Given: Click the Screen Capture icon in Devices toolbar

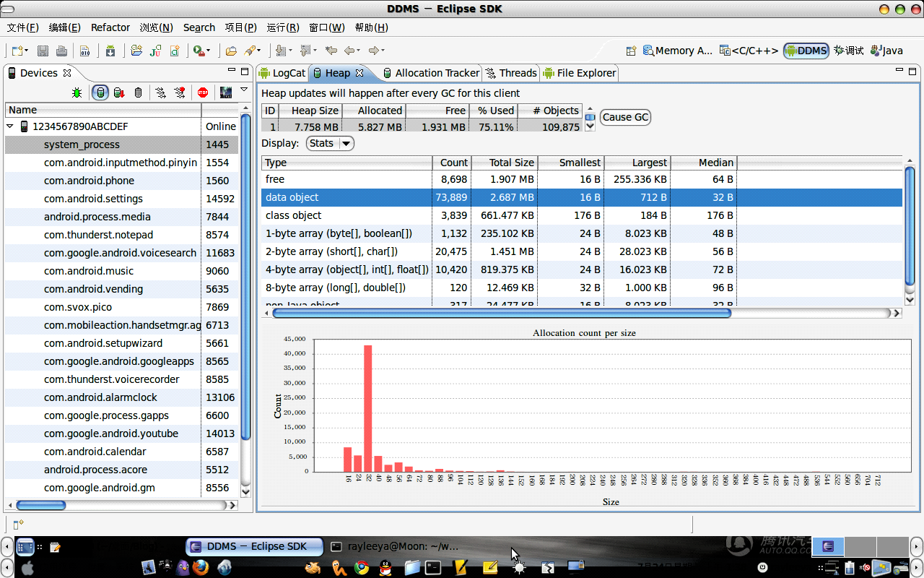Looking at the screenshot, I should point(226,92).
